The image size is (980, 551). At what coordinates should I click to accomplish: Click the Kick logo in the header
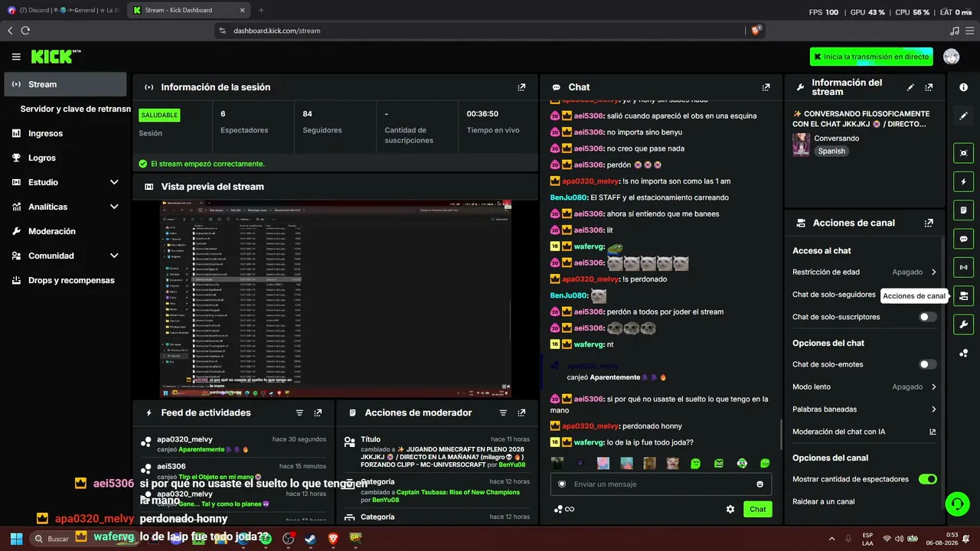[x=56, y=57]
